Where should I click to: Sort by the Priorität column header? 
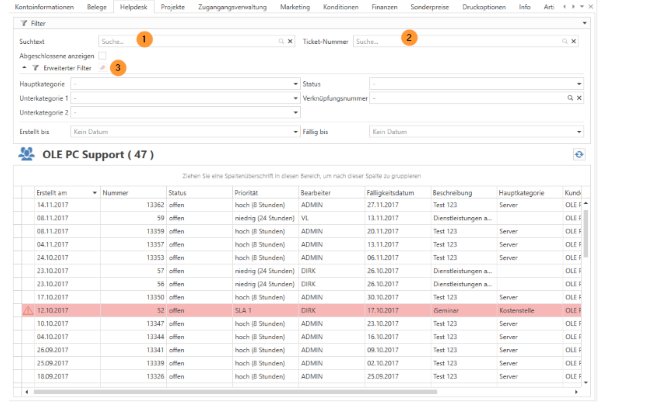246,191
